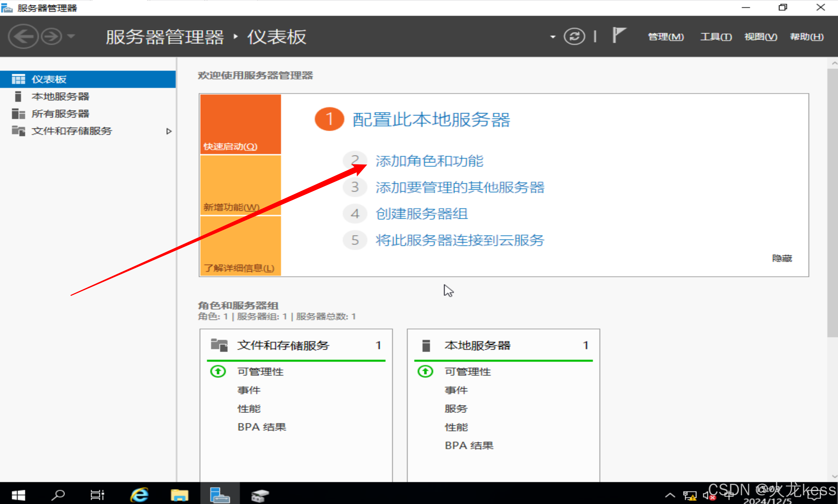Screen dimensions: 838x504
Task: Open the dropdown arrow left of the refresh icon
Action: (552, 37)
